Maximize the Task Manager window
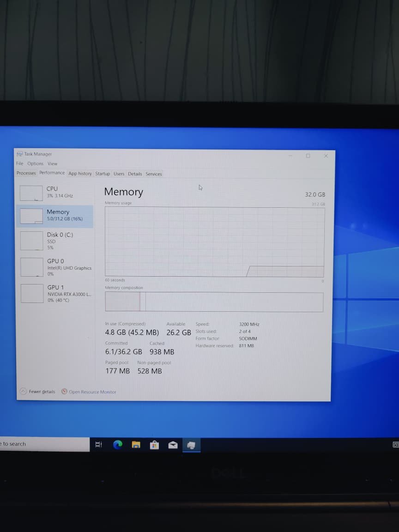The image size is (399, 532). coord(308,156)
